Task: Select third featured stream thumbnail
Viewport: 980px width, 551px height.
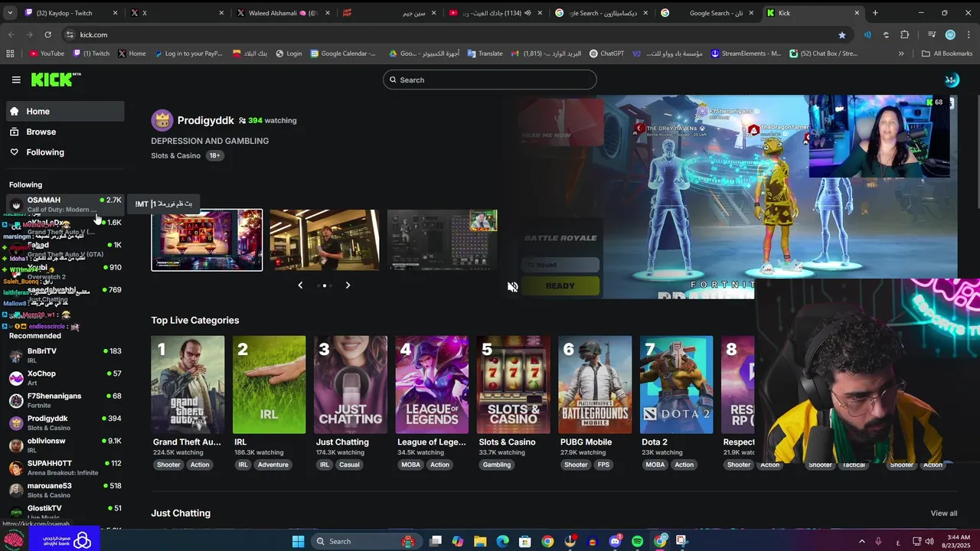Action: pyautogui.click(x=443, y=240)
